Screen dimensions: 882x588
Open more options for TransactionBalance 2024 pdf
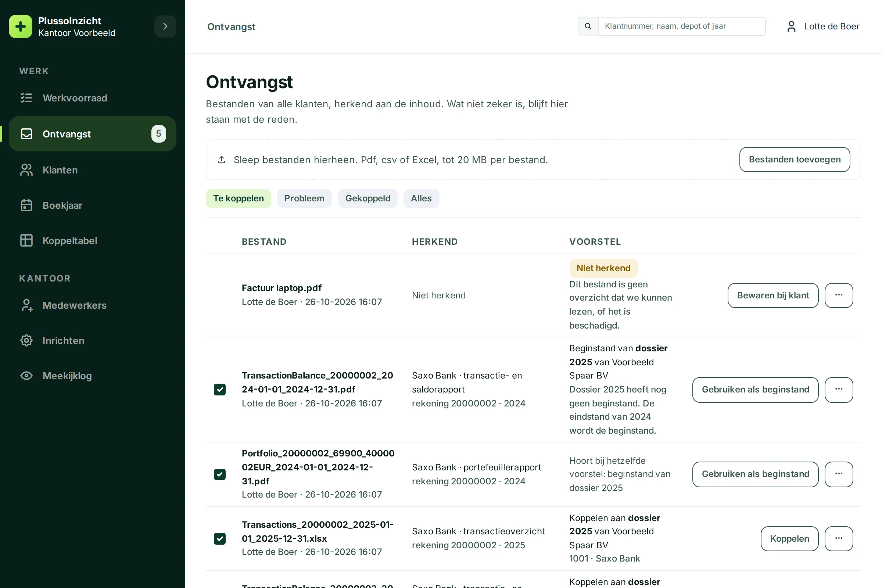839,390
